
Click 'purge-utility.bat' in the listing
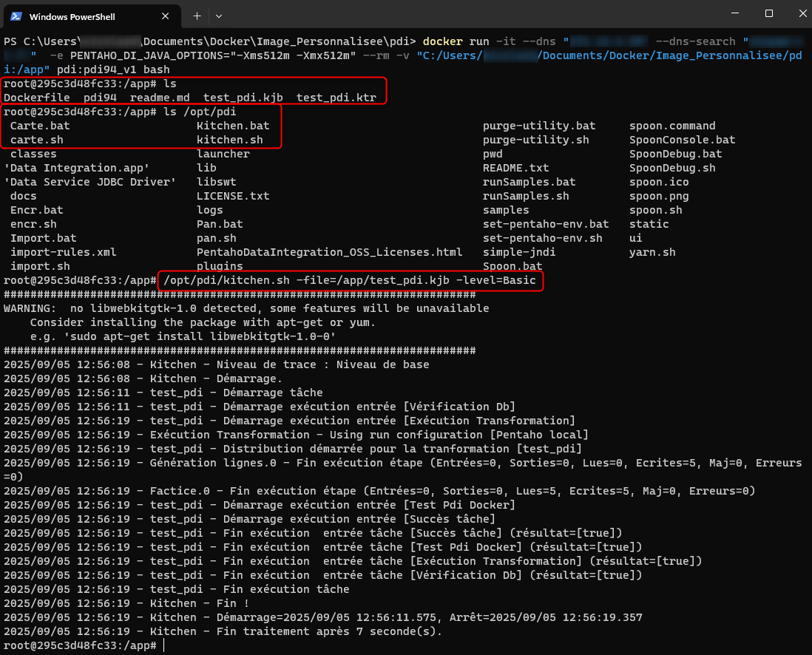(539, 126)
